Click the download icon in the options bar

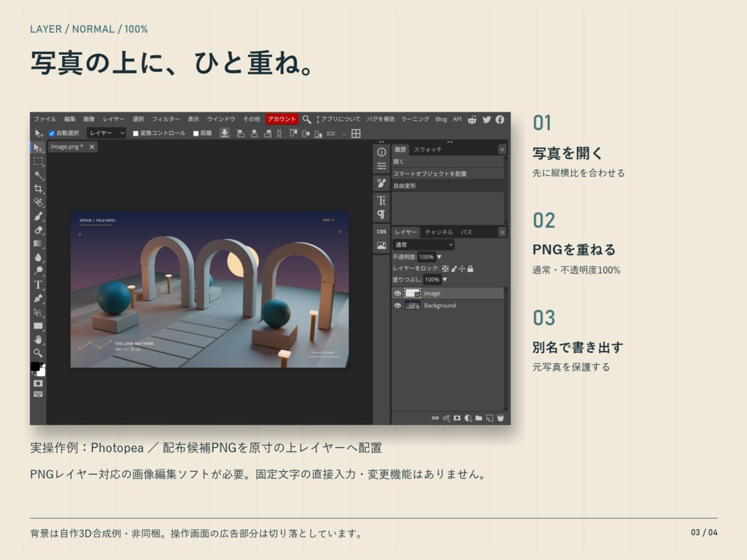tap(225, 133)
